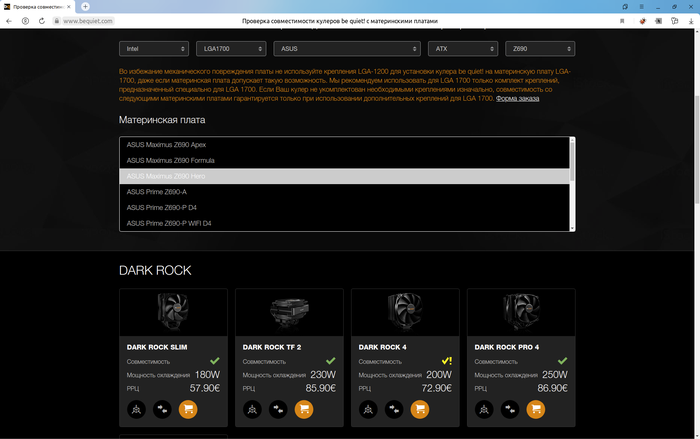This screenshot has height=439, width=700.
Task: Compare the Dark Rock TF 2 cooler
Action: coord(278,409)
